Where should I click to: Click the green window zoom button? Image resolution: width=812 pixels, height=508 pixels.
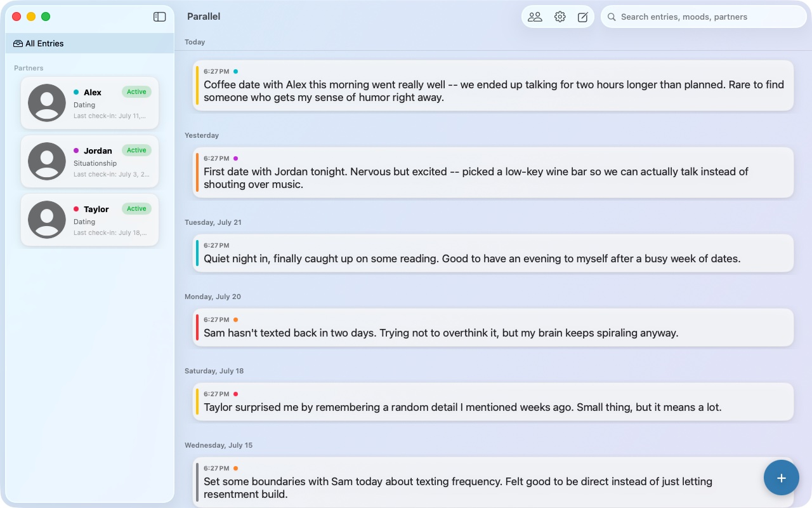point(46,17)
